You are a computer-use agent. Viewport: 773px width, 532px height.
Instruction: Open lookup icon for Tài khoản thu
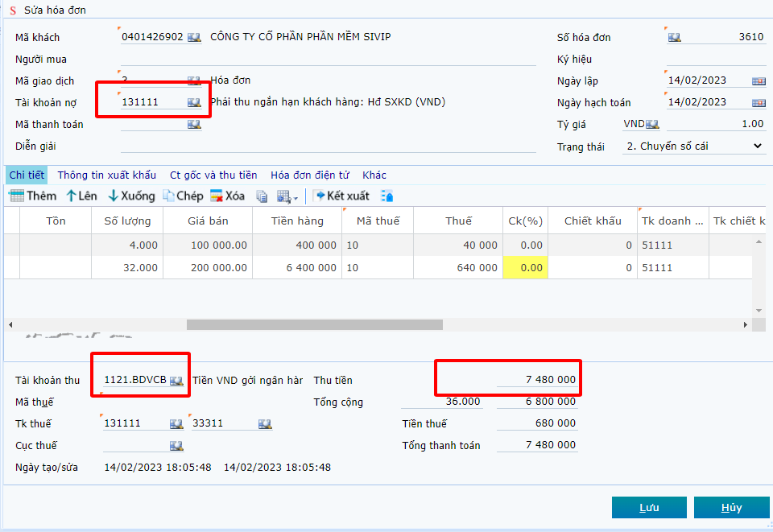(176, 381)
